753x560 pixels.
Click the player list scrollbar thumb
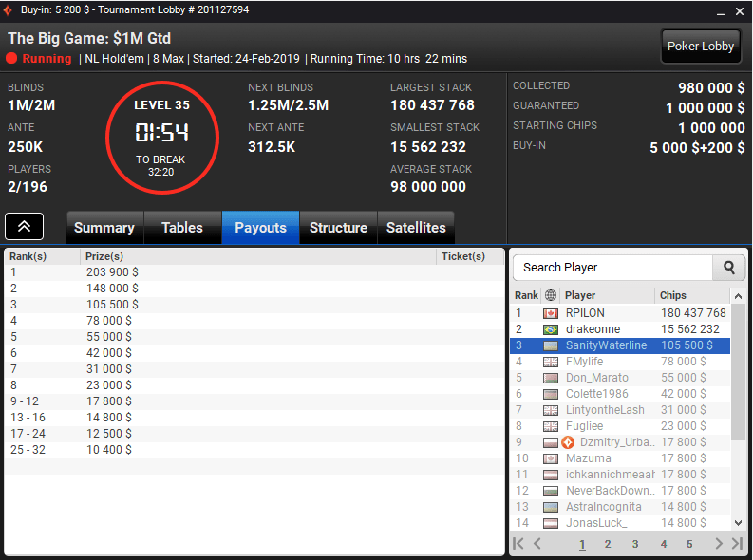click(x=738, y=372)
